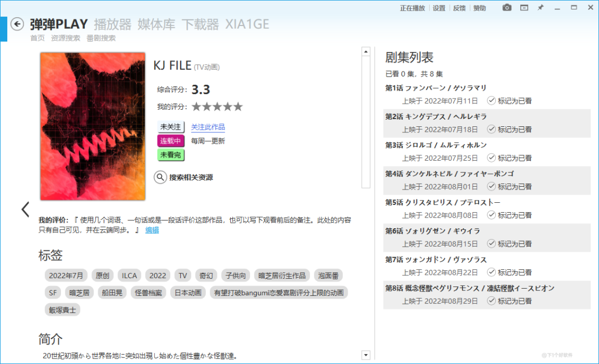Set your rating to five stars
Viewport: 599px width, 364px height.
[x=238, y=106]
